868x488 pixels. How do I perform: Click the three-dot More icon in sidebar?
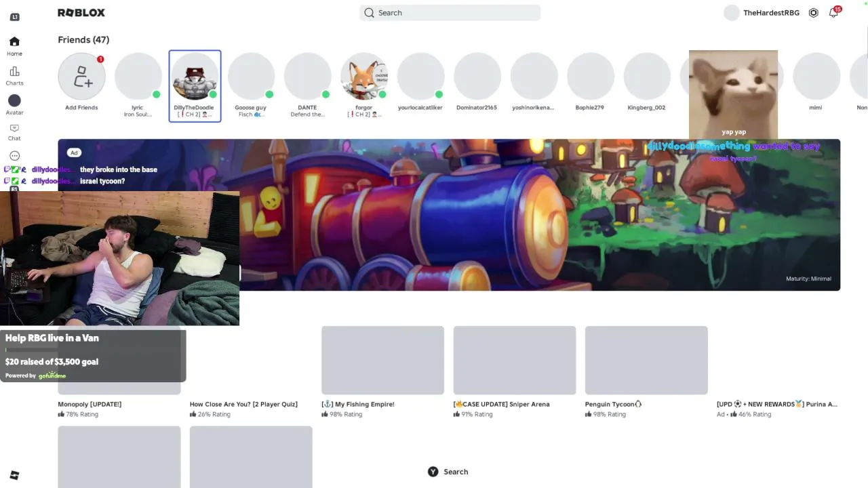click(x=14, y=156)
